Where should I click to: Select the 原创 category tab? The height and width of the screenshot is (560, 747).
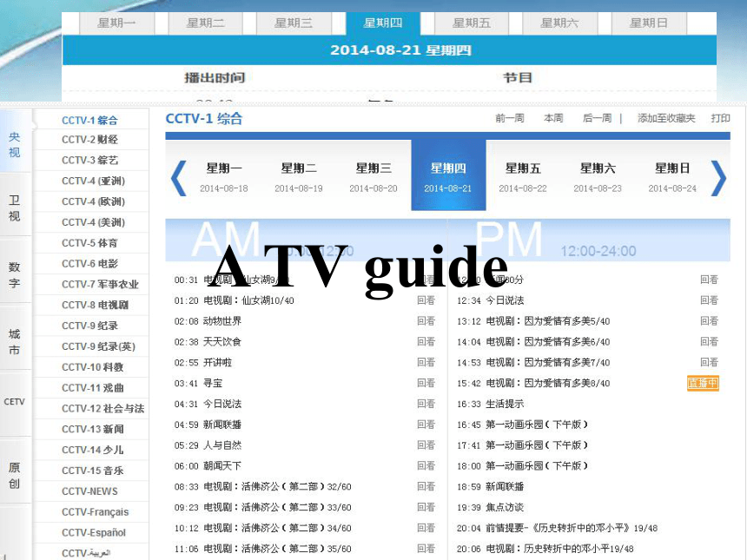point(15,475)
